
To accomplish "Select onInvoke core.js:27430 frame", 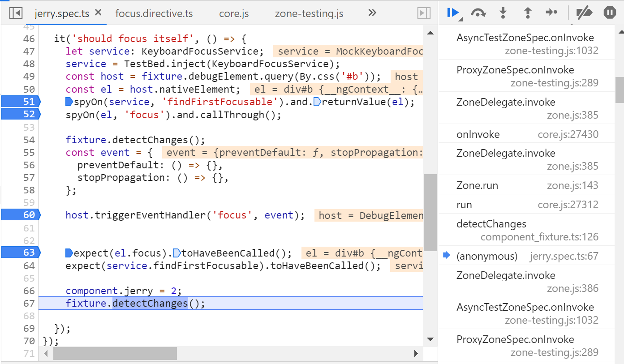I will point(526,134).
